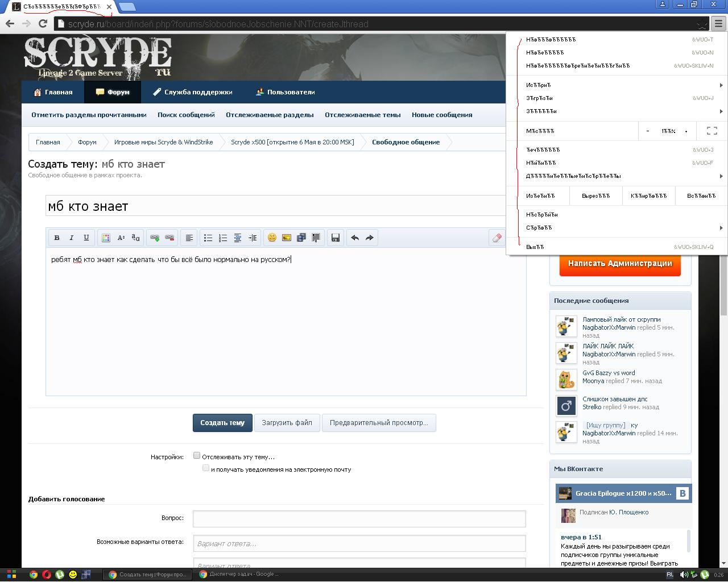Open the smiley face emoticon picker

(272, 238)
